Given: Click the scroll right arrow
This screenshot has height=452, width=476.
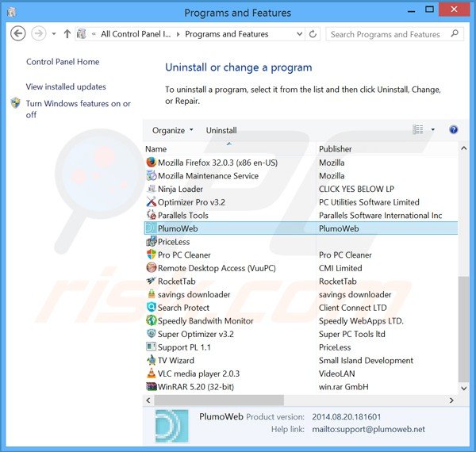Looking at the screenshot, I should [451, 400].
